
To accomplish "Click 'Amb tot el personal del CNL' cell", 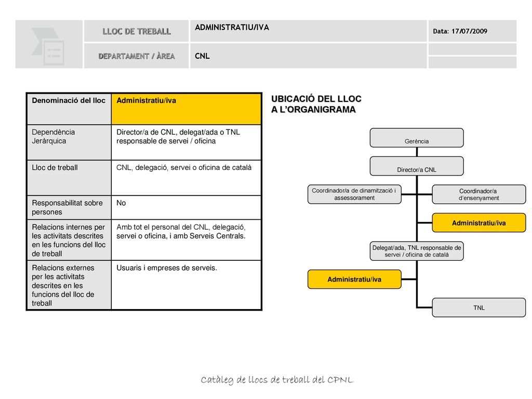I will [x=187, y=240].
